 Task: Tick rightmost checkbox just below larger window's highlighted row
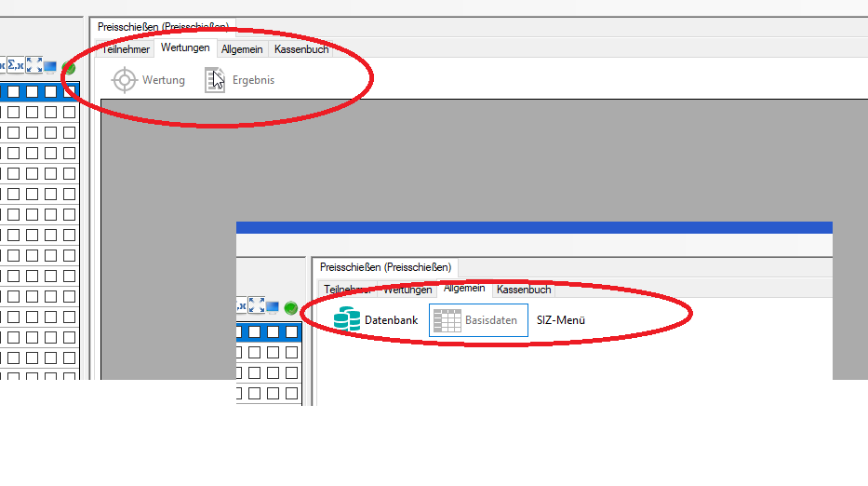pyautogui.click(x=69, y=112)
